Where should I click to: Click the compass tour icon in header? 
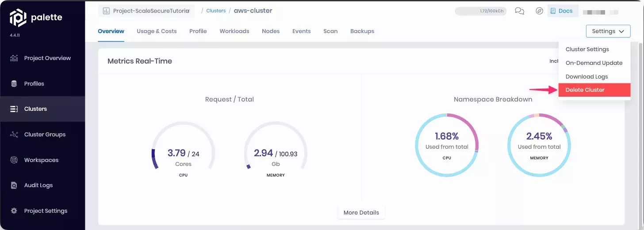click(539, 11)
